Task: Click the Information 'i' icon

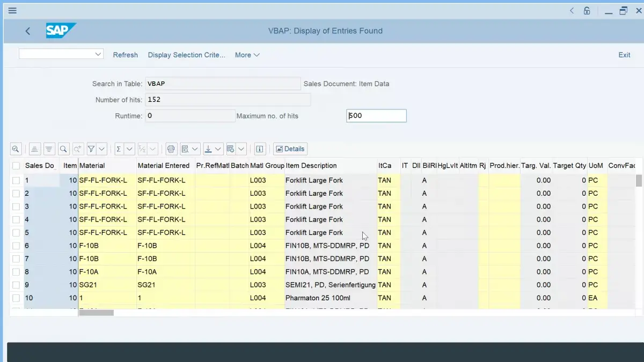Action: coord(260,149)
